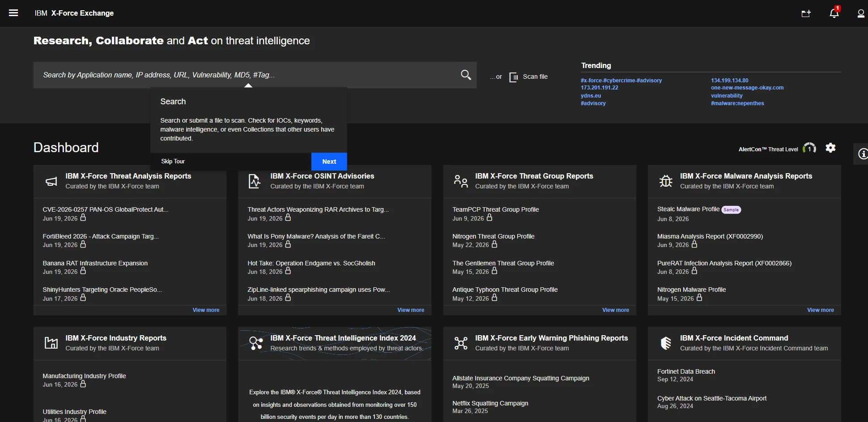
Task: Open Stealc Malware Profile sample report
Action: [688, 209]
